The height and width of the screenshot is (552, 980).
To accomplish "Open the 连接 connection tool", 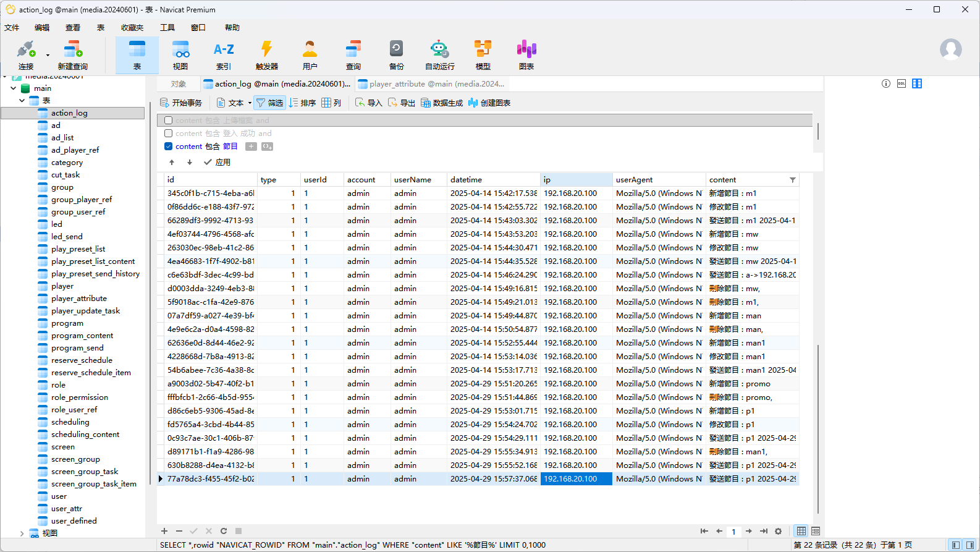I will coord(26,55).
